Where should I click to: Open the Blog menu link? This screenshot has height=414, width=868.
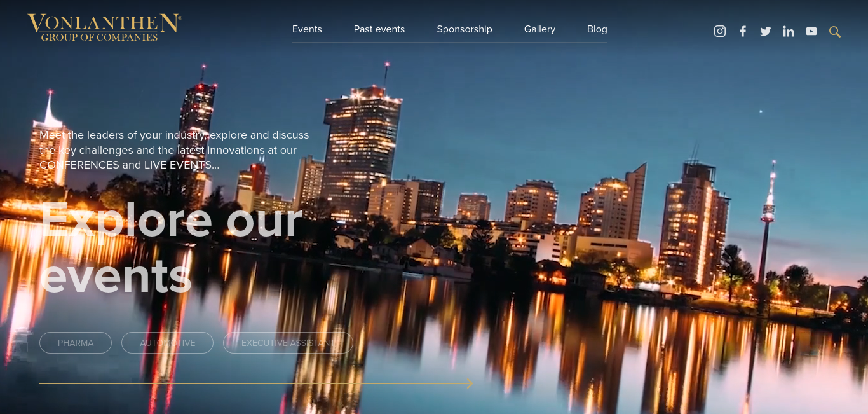(x=597, y=29)
